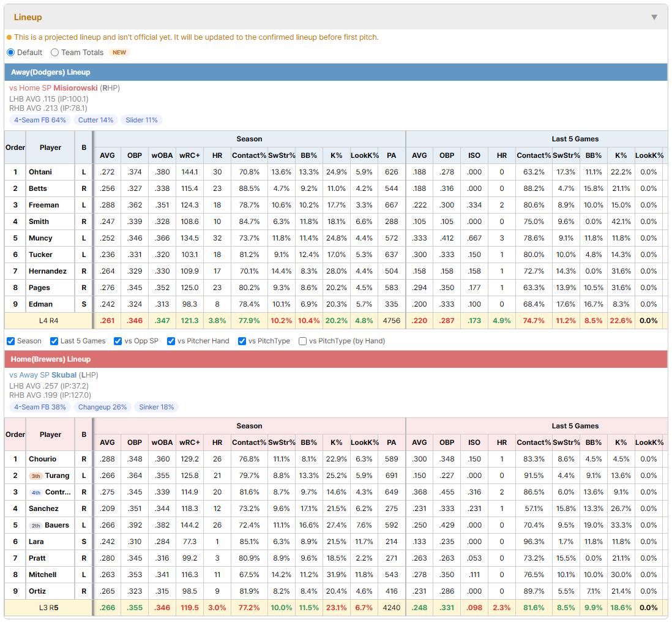Select the Default radio button
Screen dimensions: 672x623
click(11, 52)
